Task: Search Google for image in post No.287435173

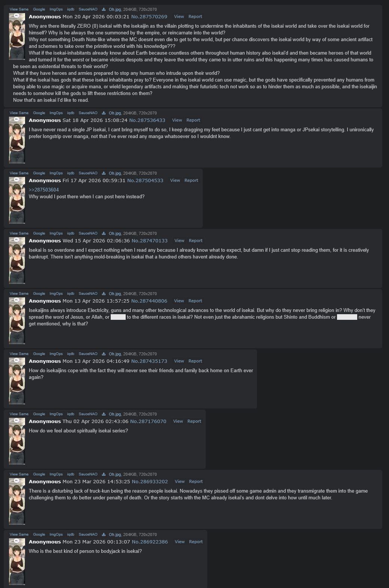Action: click(x=39, y=354)
